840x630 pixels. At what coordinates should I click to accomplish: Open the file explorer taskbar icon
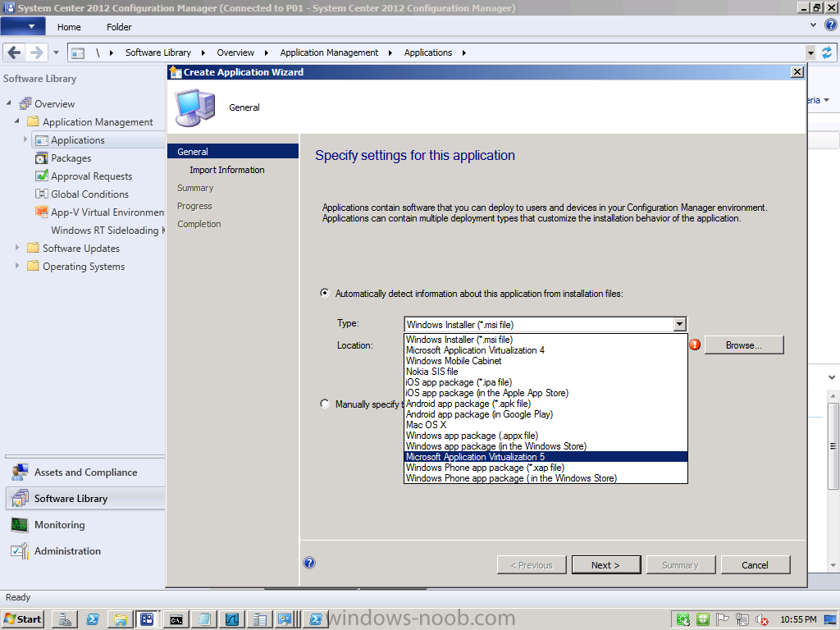coord(120,619)
